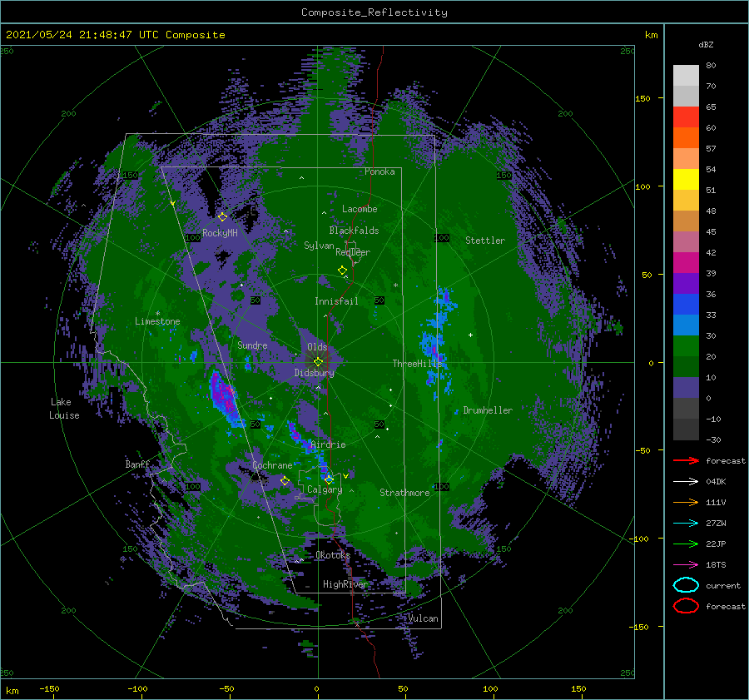Click the dBZ legend heading
The height and width of the screenshot is (700, 749).
point(706,44)
